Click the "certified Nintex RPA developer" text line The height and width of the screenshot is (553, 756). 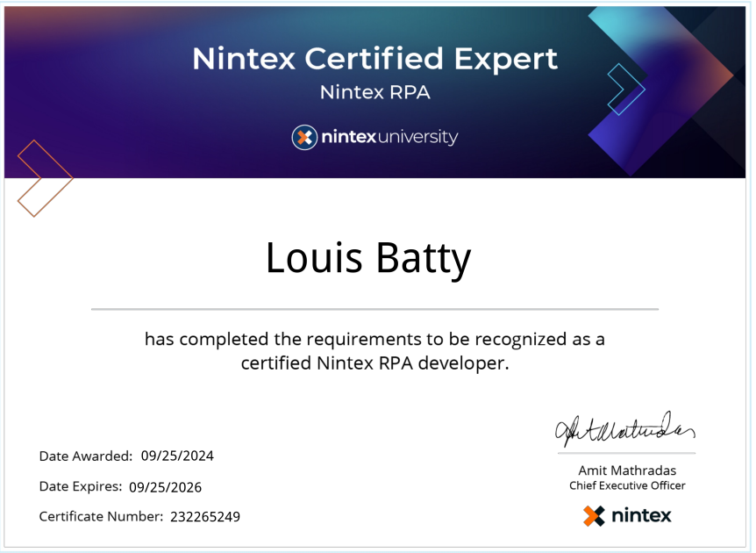coord(374,363)
